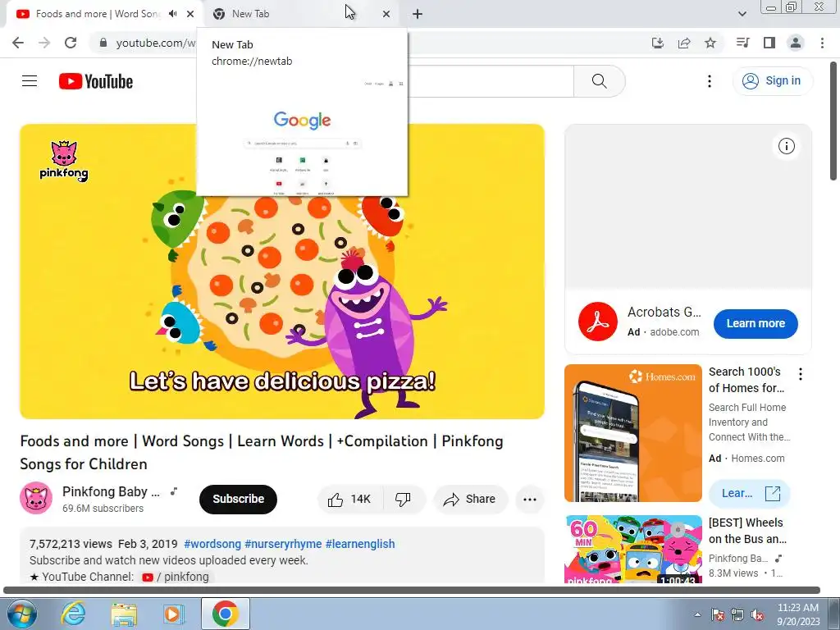Open File Explorer from the taskbar
The image size is (840, 630).
tap(124, 614)
